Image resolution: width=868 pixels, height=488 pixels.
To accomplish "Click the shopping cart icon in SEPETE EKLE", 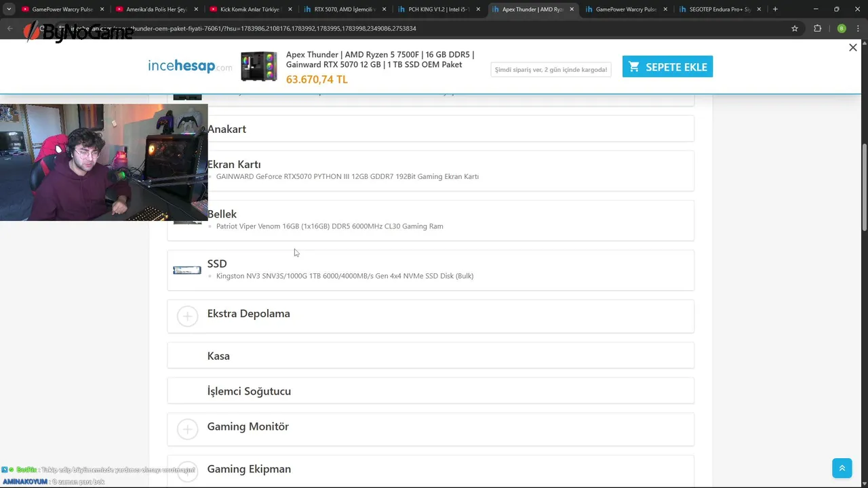I will pos(634,66).
